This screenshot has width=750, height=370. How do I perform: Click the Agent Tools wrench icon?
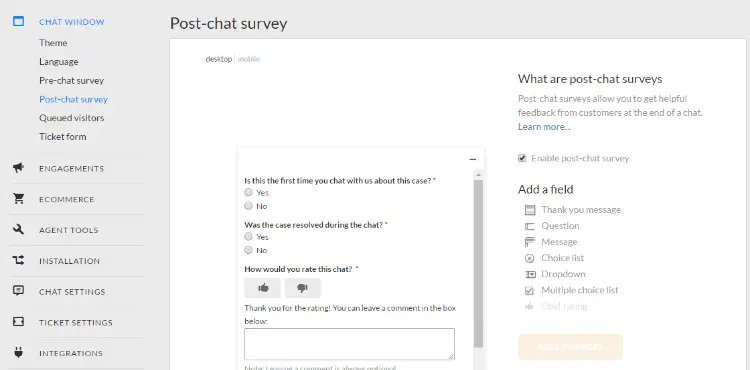pos(18,229)
